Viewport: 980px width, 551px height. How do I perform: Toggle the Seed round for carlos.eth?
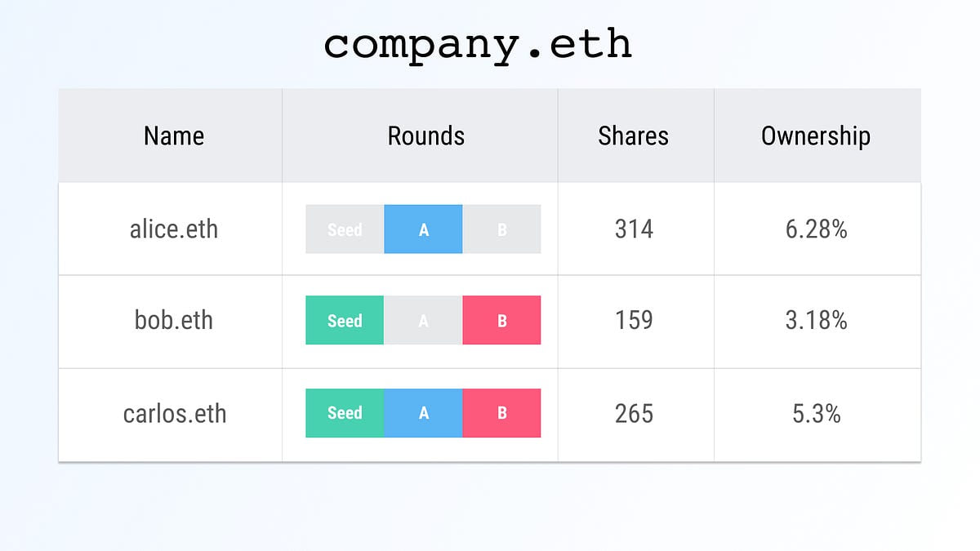point(345,413)
